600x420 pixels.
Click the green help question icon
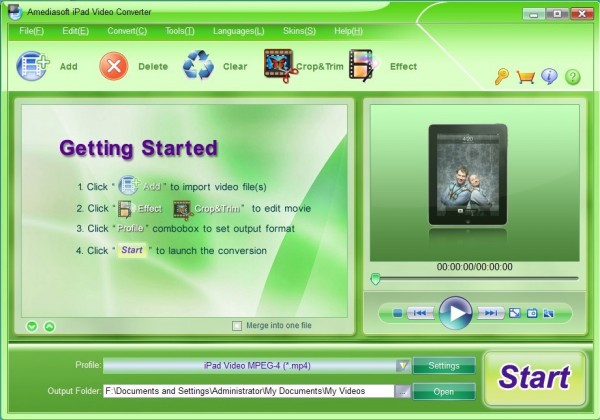point(573,77)
